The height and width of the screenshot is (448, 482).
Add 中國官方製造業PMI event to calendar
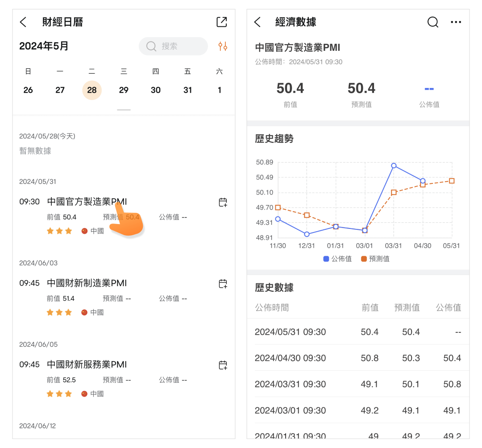[x=223, y=202]
